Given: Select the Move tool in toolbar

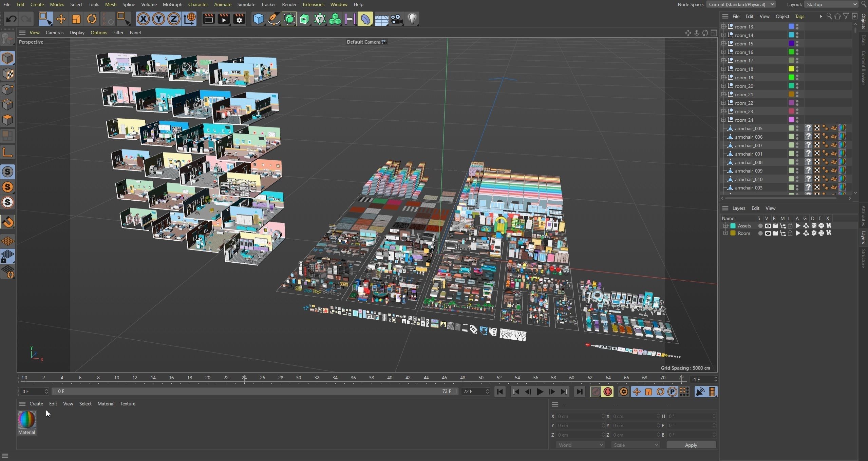Looking at the screenshot, I should 61,19.
